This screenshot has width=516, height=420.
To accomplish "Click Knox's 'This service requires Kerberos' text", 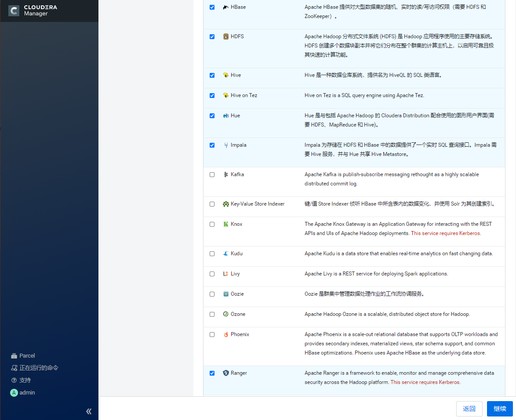I will coord(446,234).
